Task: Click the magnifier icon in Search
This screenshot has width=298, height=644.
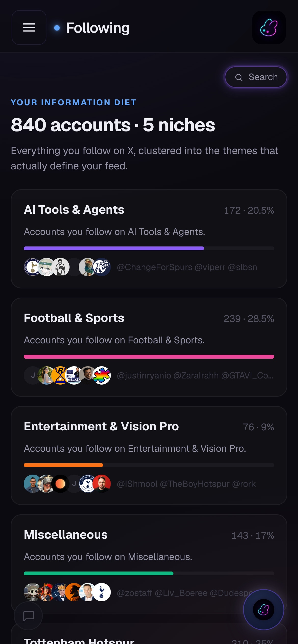Action: point(239,78)
